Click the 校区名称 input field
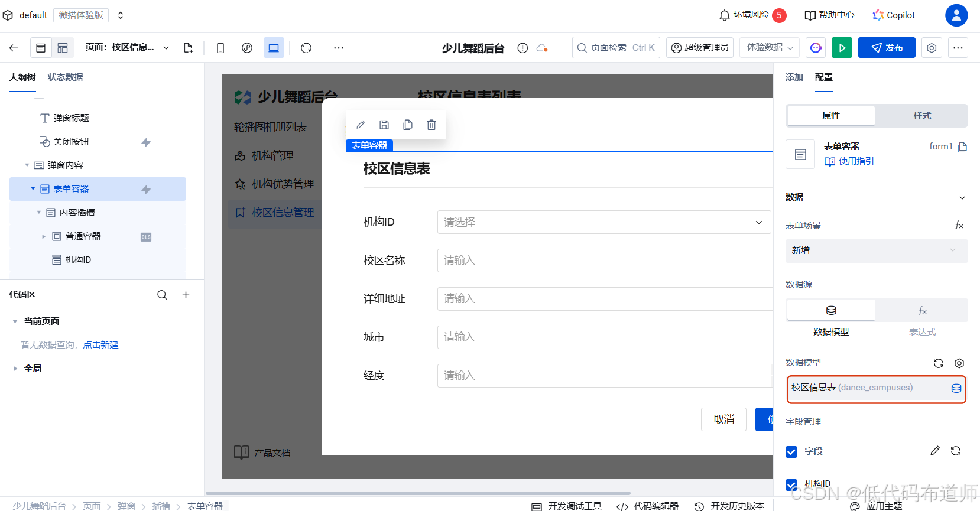Image resolution: width=980 pixels, height=511 pixels. click(605, 261)
